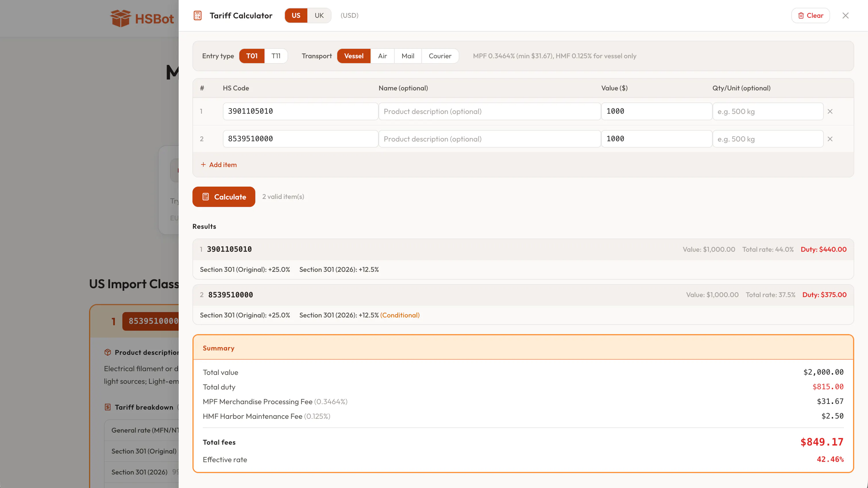868x488 pixels.
Task: Choose Air transport
Action: point(382,56)
